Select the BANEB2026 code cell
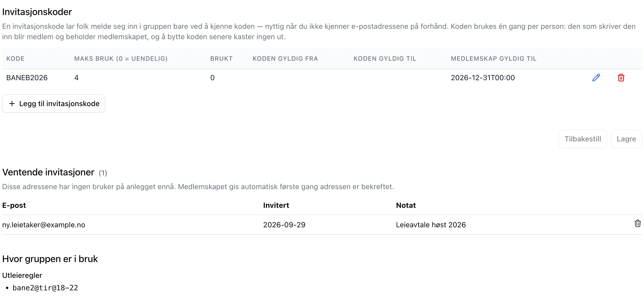 [x=27, y=78]
